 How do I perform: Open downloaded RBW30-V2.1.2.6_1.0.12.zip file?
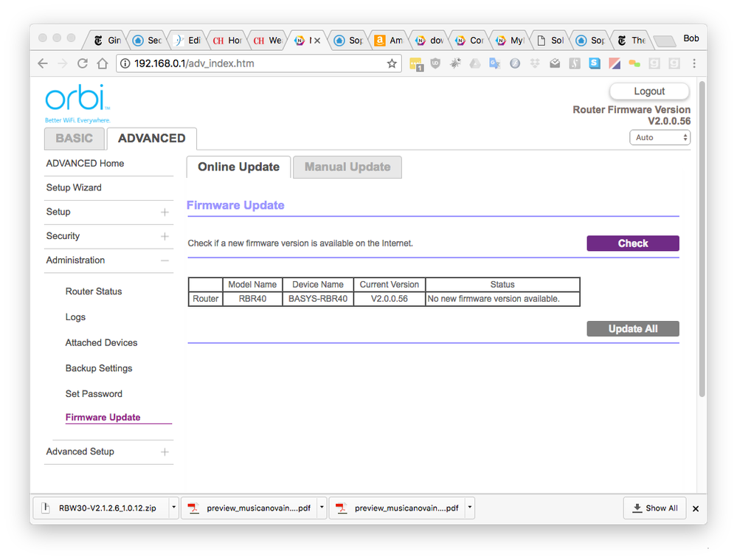[x=101, y=508]
